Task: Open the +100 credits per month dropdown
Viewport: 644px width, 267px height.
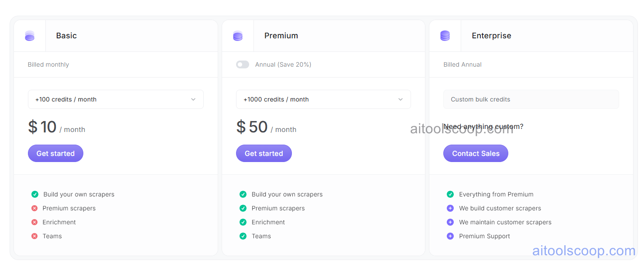Action: 116,99
